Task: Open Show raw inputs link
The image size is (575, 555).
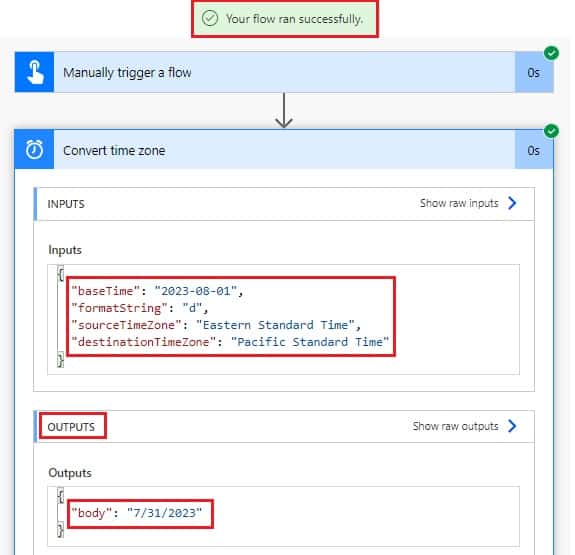Action: coord(459,203)
